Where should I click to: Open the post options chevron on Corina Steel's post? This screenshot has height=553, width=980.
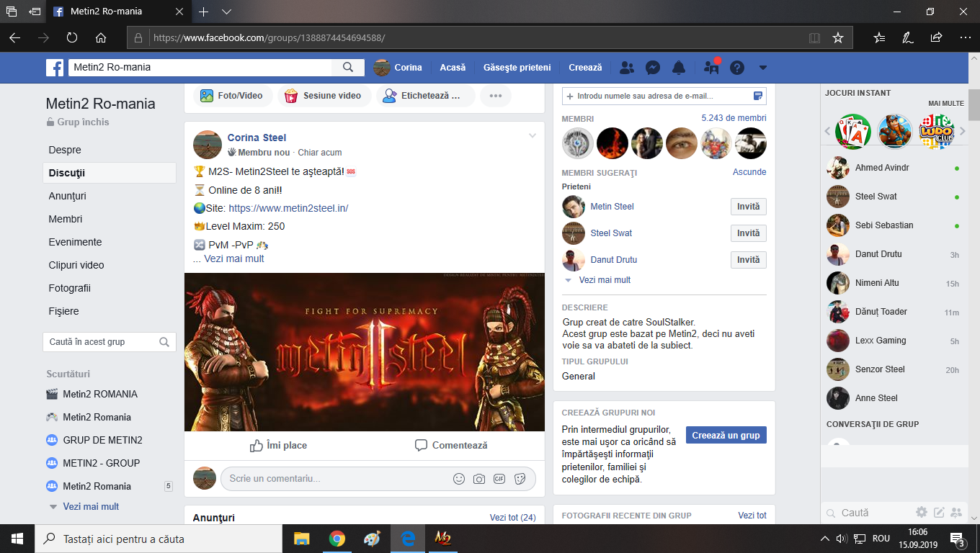(x=533, y=136)
